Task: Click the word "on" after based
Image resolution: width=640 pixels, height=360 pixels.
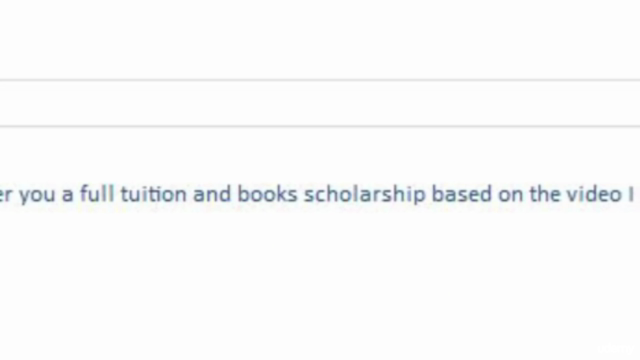Action: [511, 196]
